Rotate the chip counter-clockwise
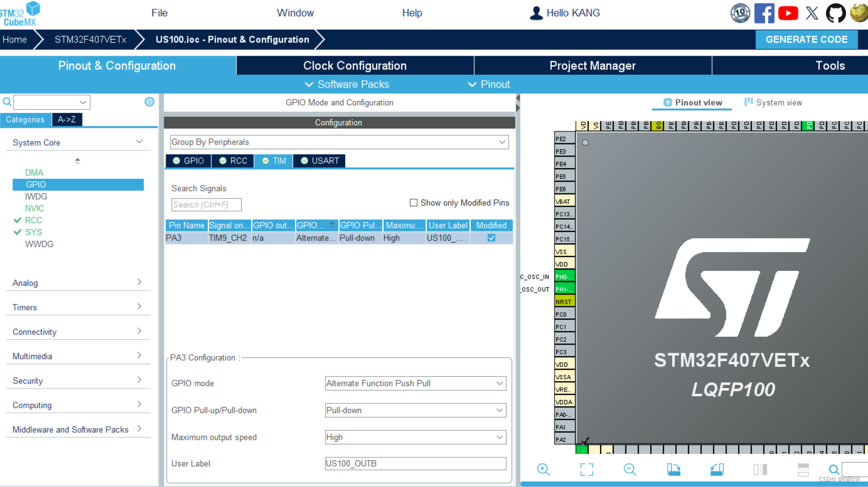Viewport: 868px width, 487px height. [717, 469]
